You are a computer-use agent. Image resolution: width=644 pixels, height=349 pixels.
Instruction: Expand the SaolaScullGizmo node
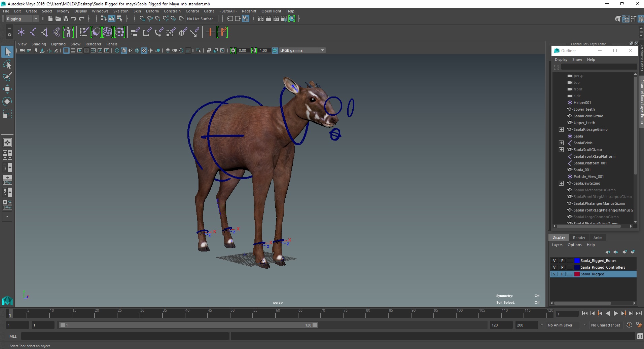561,150
